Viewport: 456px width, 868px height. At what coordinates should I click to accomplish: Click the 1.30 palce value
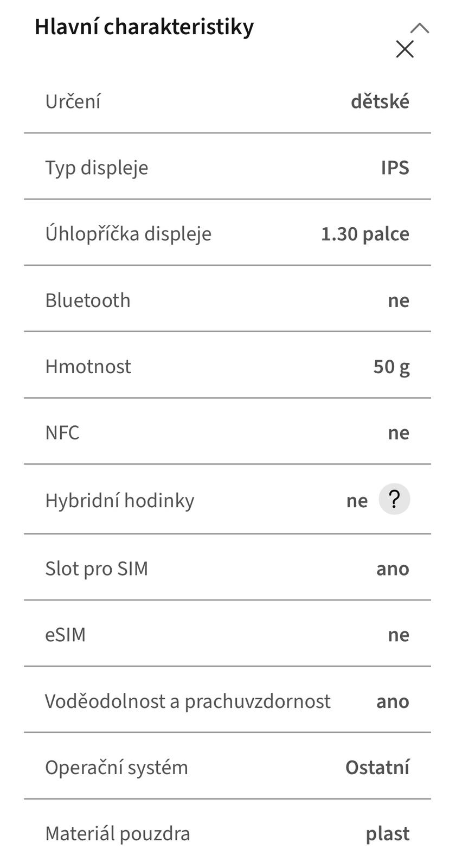pyautogui.click(x=365, y=234)
